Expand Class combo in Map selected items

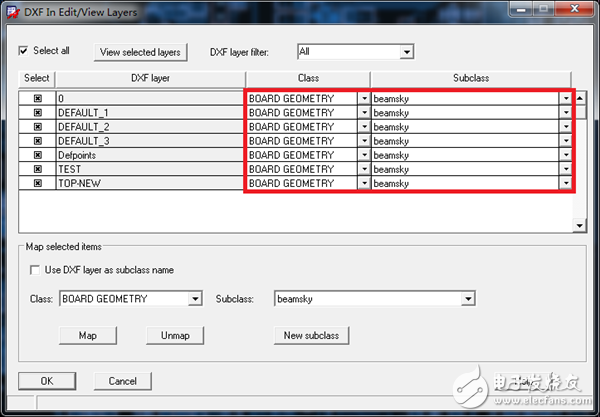point(195,299)
